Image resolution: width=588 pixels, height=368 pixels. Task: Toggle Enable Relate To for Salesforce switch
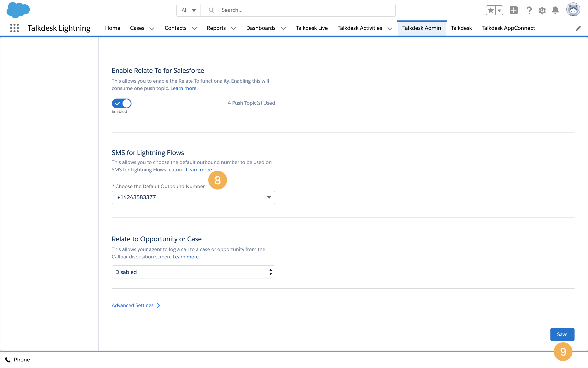click(x=121, y=103)
